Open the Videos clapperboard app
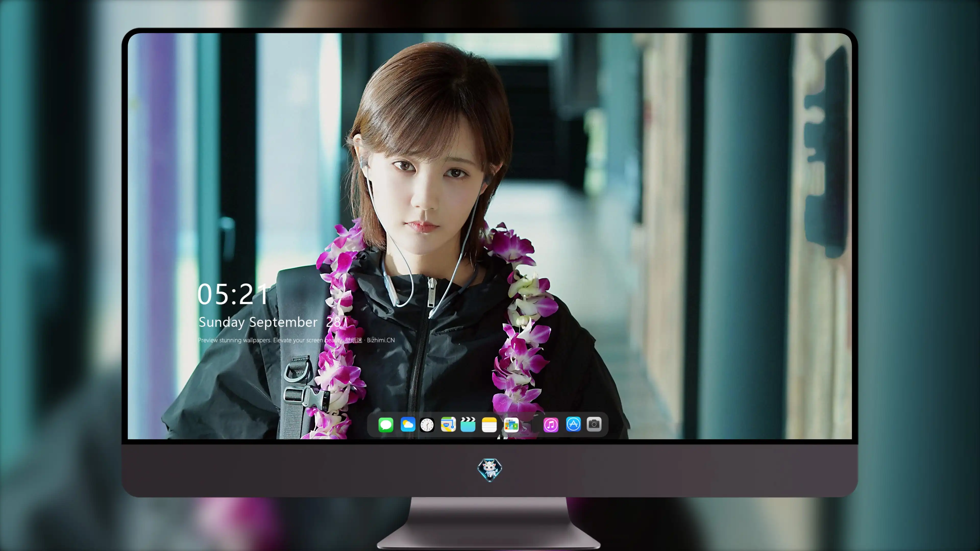This screenshot has height=551, width=980. coord(468,424)
